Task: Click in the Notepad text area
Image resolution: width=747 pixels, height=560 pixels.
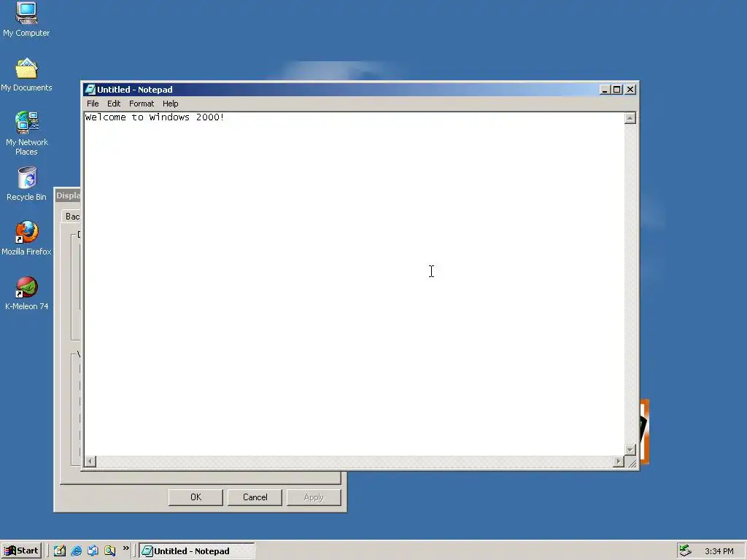Action: click(354, 284)
